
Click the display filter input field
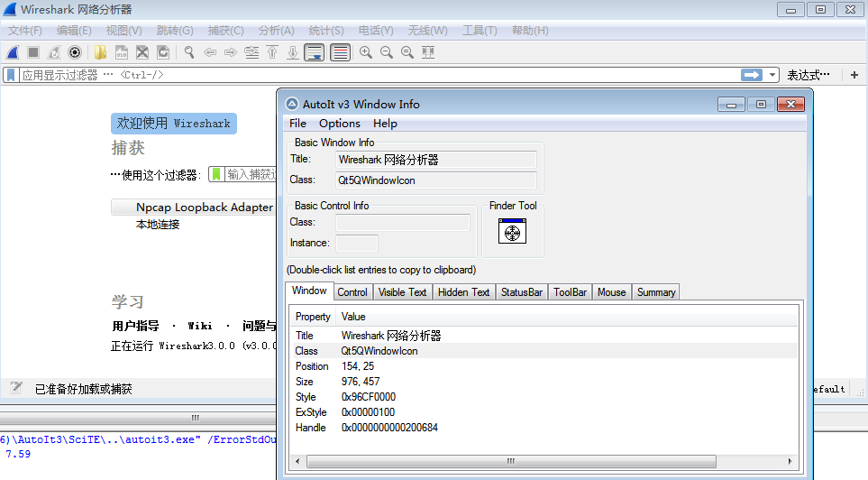(x=379, y=75)
